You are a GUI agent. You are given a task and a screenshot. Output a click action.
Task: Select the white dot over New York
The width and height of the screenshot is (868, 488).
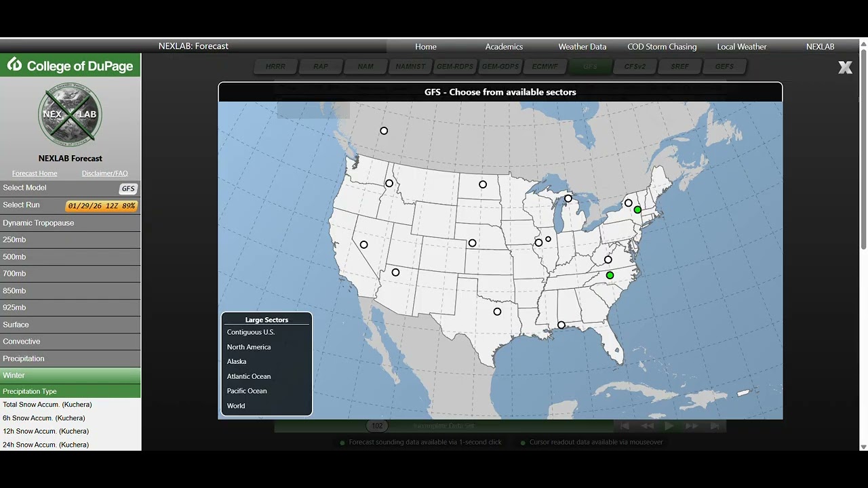tap(629, 203)
